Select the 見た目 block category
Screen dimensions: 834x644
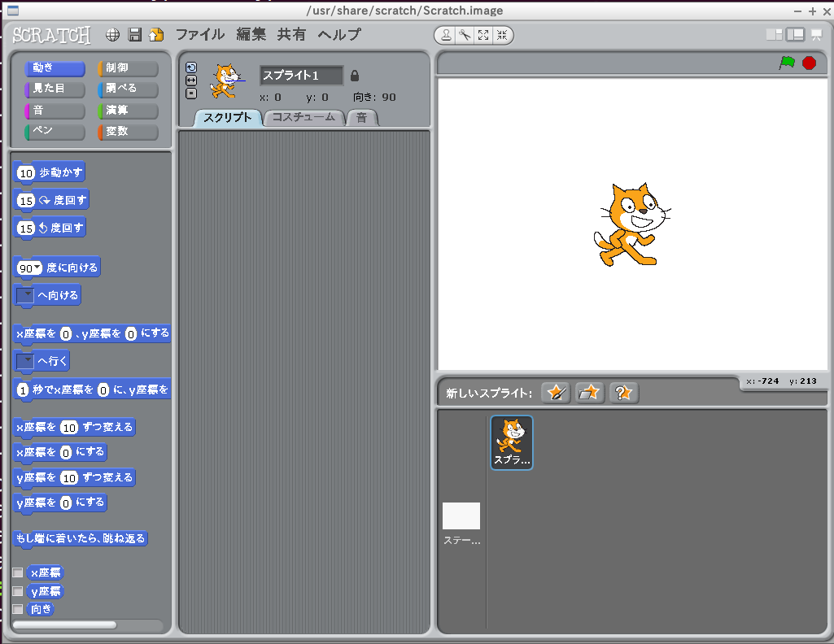pyautogui.click(x=55, y=89)
